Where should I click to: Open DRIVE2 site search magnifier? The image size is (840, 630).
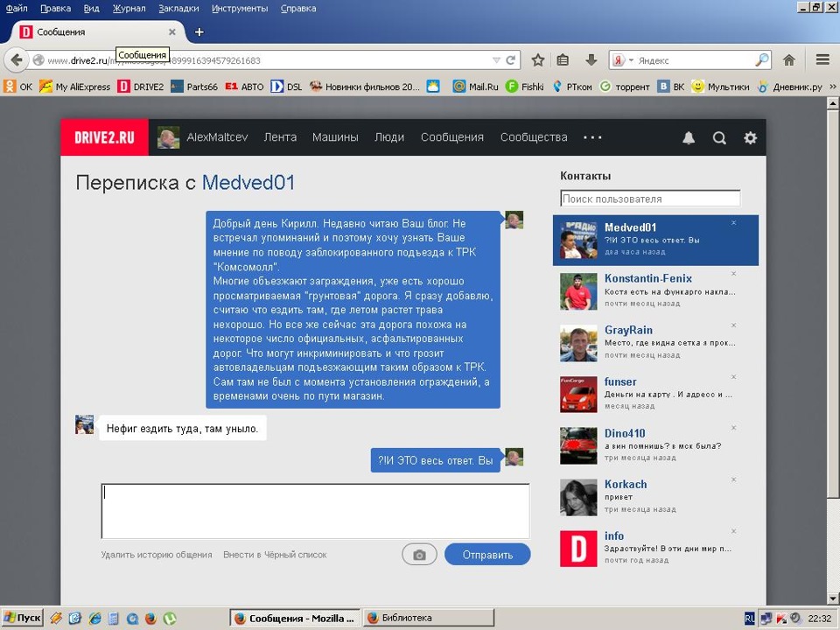719,137
